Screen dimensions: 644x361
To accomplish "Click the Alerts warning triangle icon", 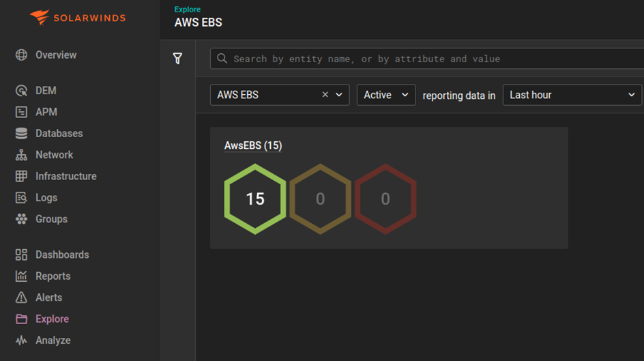I will 21,298.
